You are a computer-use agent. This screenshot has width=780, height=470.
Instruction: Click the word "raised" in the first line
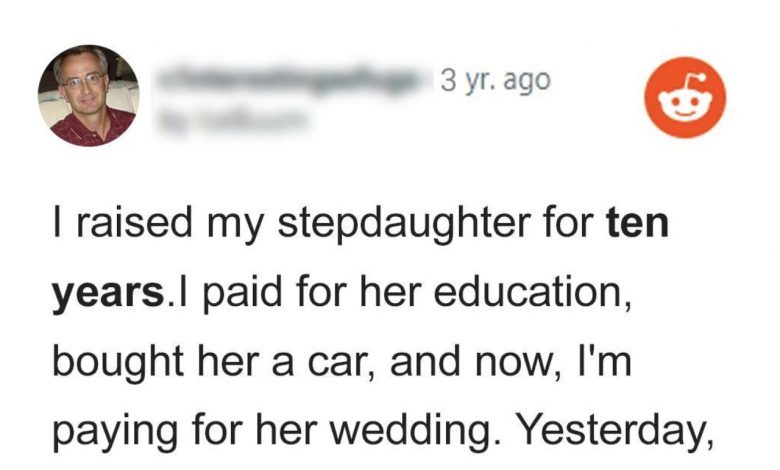coord(124,223)
